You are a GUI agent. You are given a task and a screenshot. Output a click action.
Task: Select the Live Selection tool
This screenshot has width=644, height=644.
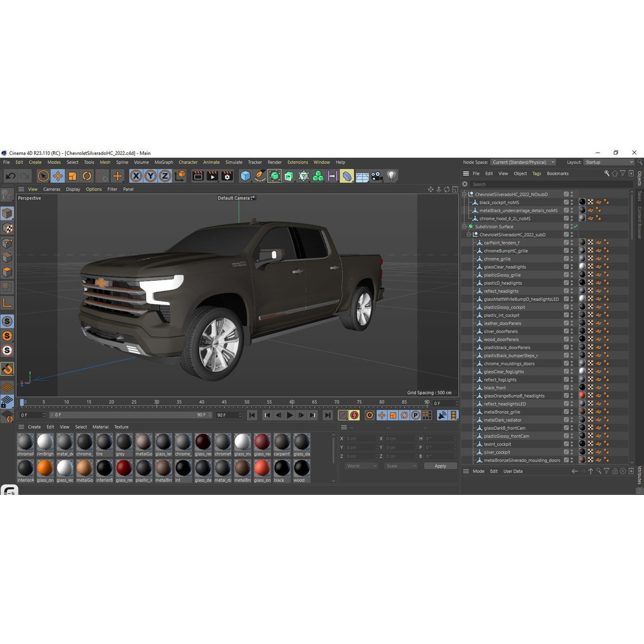point(43,176)
